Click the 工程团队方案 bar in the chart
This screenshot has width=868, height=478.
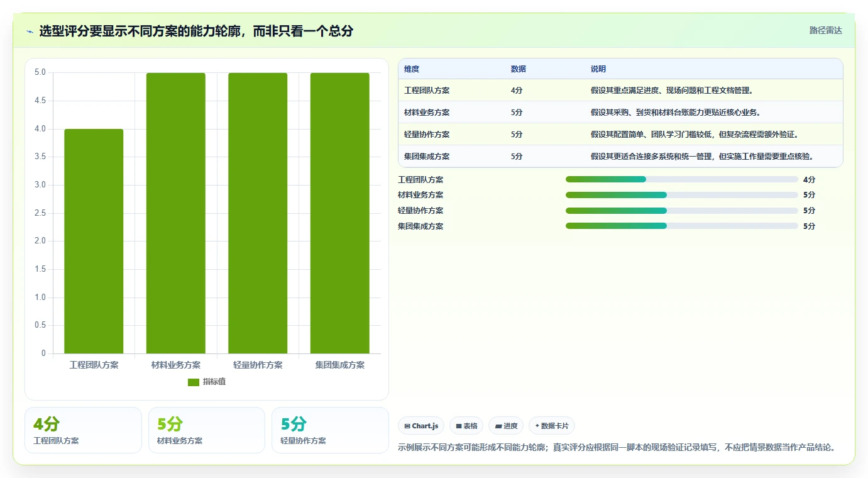click(x=94, y=241)
